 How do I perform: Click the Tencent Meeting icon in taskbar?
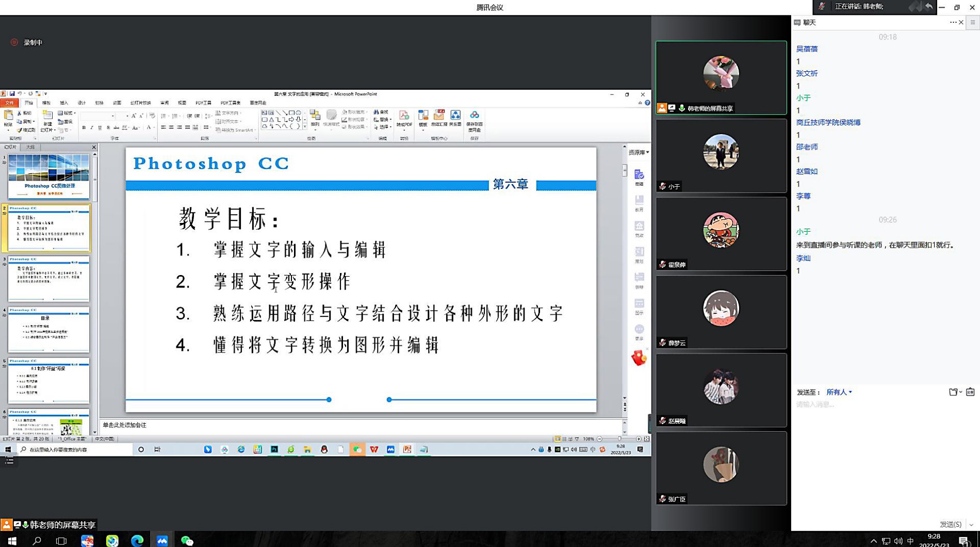click(162, 540)
